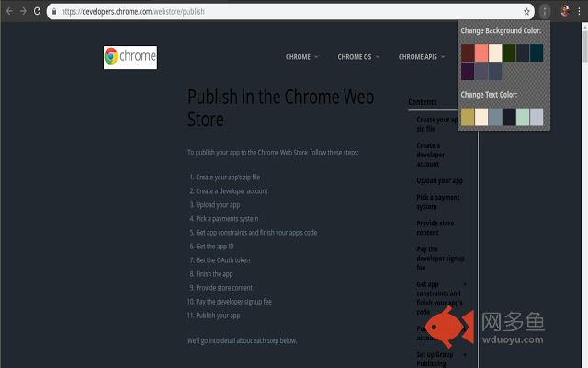Pick the gold text color swatch
The image size is (588, 368).
pos(468,117)
